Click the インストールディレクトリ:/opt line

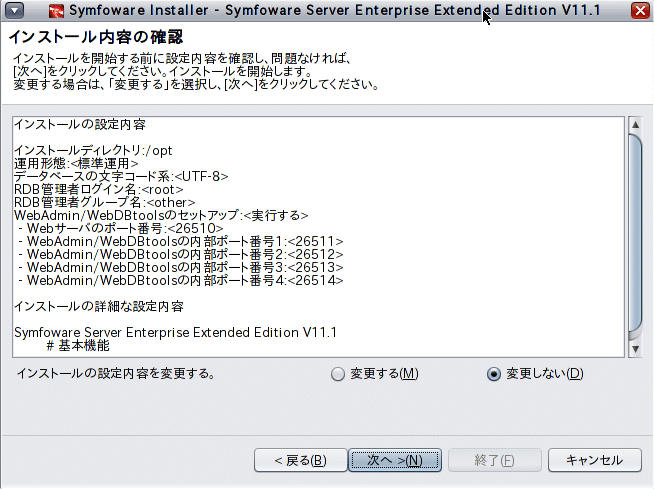click(93, 150)
